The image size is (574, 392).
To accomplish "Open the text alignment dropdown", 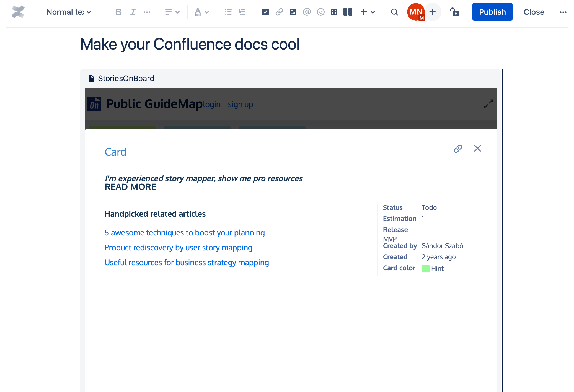I will (x=172, y=12).
